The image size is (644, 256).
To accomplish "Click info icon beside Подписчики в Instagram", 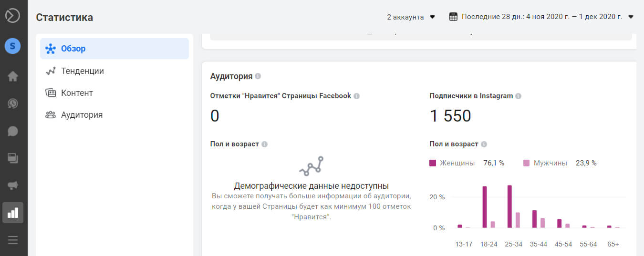I will 519,96.
